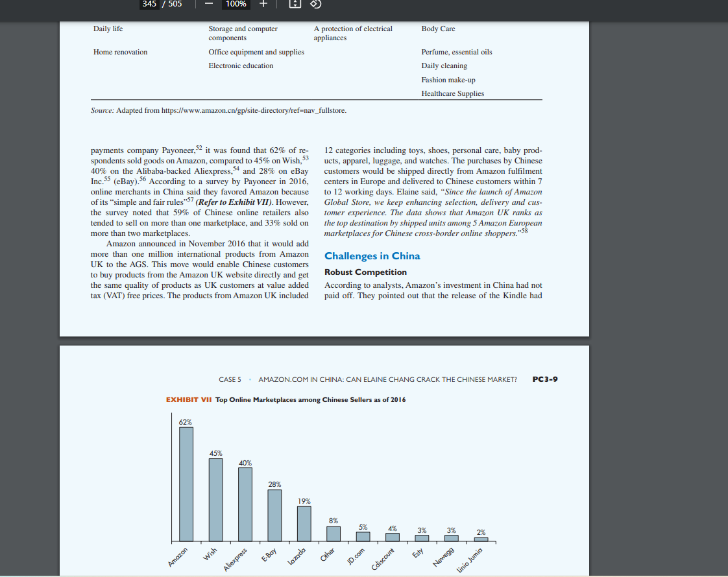728x577 pixels.
Task: Click the Daily cleaning table cell
Action: pyautogui.click(x=444, y=66)
